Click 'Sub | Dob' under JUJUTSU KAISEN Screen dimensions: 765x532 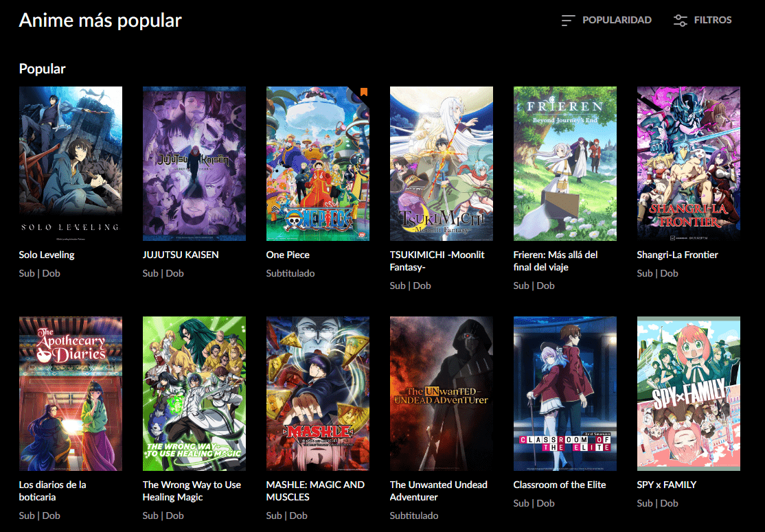163,273
